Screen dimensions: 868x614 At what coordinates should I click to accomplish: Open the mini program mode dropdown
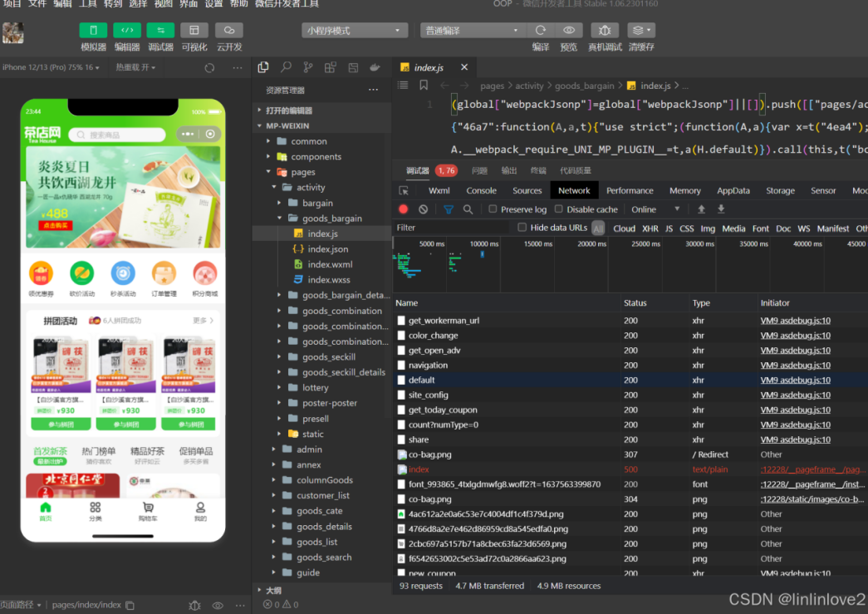point(355,31)
